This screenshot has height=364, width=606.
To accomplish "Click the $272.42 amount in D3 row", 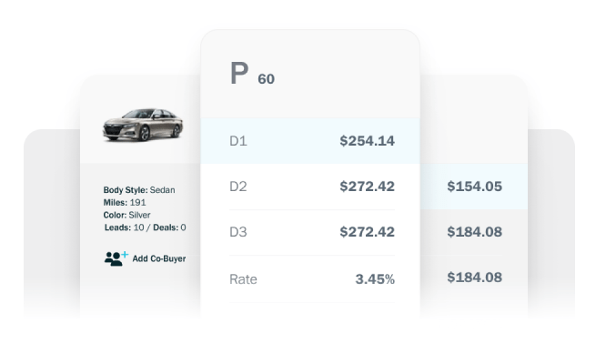I will [x=367, y=232].
